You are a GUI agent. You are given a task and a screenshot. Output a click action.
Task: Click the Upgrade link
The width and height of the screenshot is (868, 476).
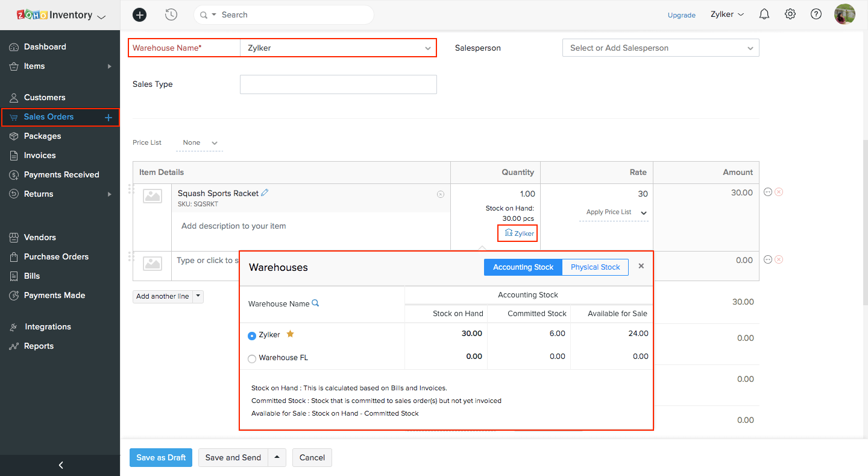click(681, 15)
